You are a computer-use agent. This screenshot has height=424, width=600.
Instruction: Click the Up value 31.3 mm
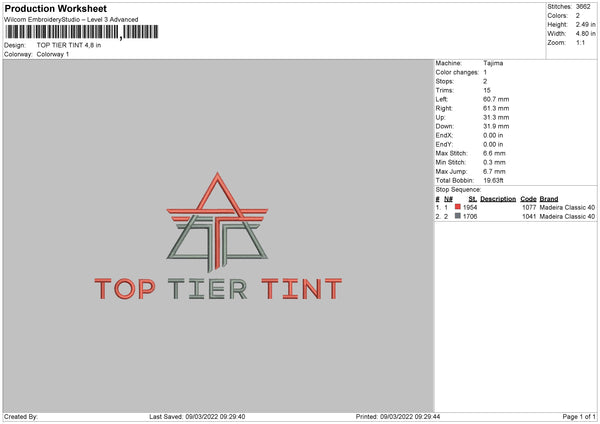pyautogui.click(x=496, y=117)
